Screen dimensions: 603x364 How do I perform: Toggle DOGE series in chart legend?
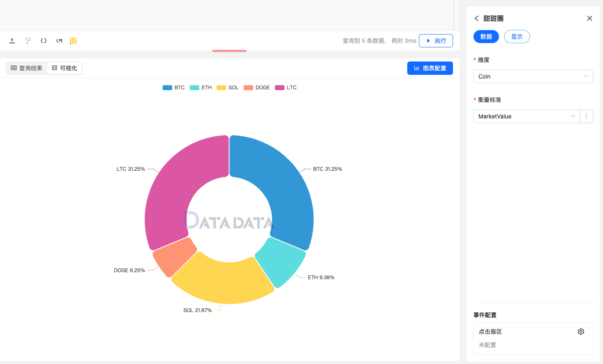pyautogui.click(x=257, y=88)
